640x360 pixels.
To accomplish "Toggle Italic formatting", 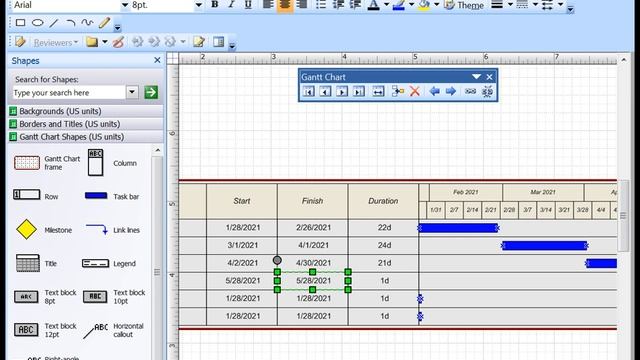I will [231, 5].
